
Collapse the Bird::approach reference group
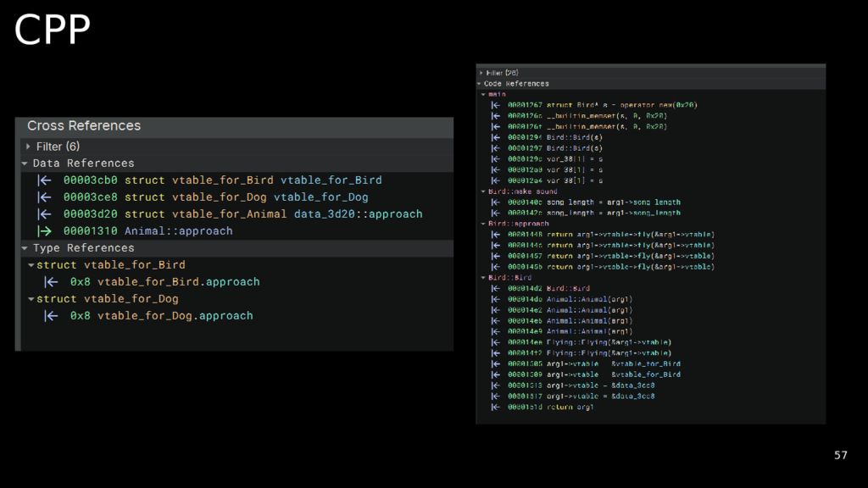click(483, 224)
